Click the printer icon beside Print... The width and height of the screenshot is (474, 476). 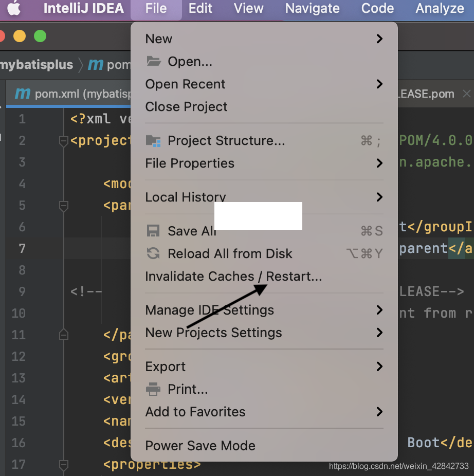tap(153, 389)
